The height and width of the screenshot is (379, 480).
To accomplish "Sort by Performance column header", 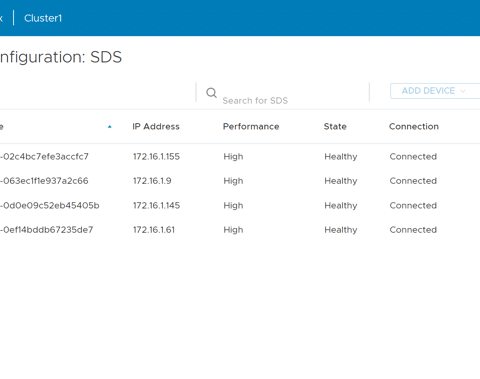I will click(x=251, y=126).
